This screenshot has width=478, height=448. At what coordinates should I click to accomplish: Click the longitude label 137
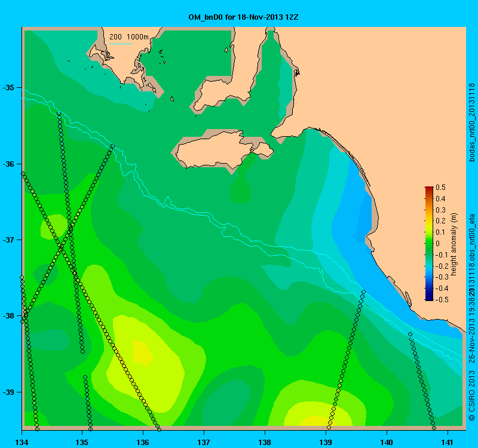[204, 442]
